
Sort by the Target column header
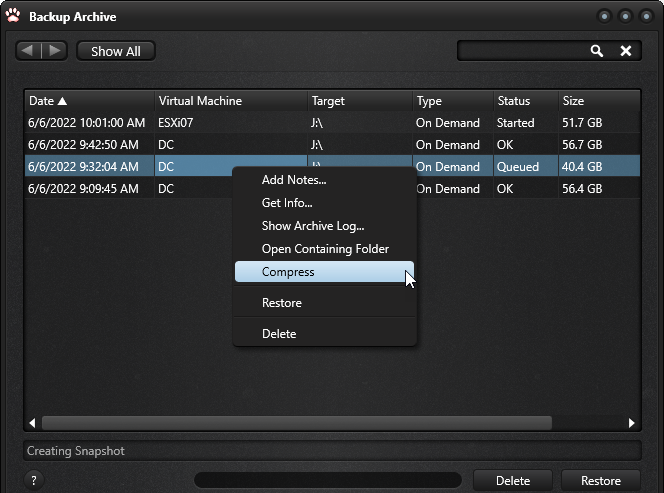click(x=360, y=101)
